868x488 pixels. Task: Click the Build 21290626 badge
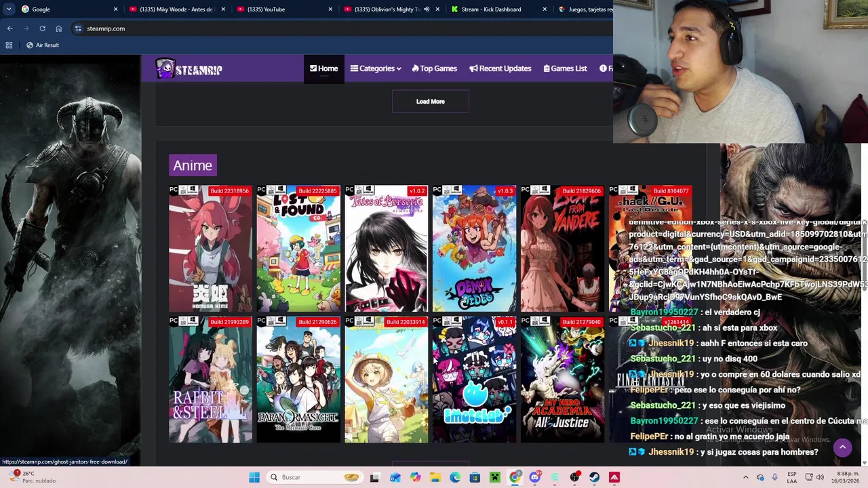pos(317,322)
